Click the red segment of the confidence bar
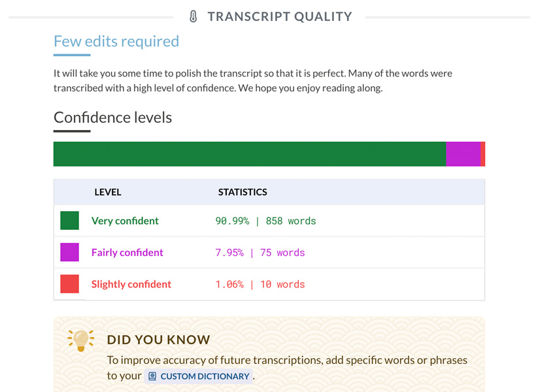The height and width of the screenshot is (392, 538). (482, 154)
